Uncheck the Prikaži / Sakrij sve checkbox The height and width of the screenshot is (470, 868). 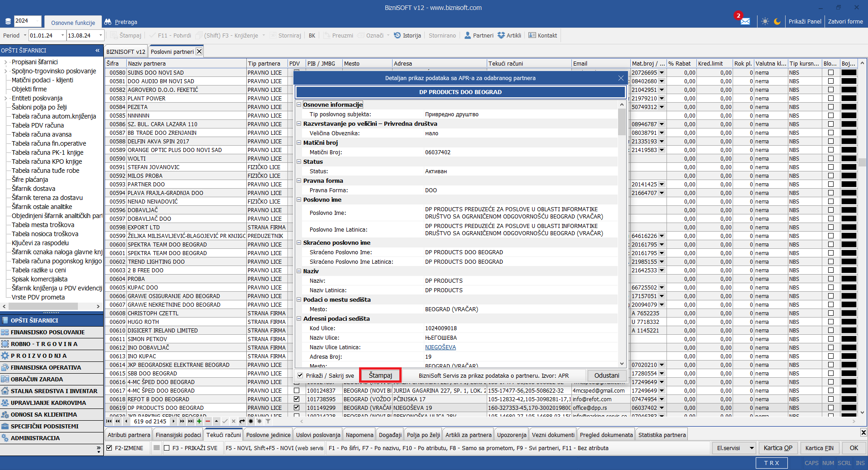coord(300,375)
